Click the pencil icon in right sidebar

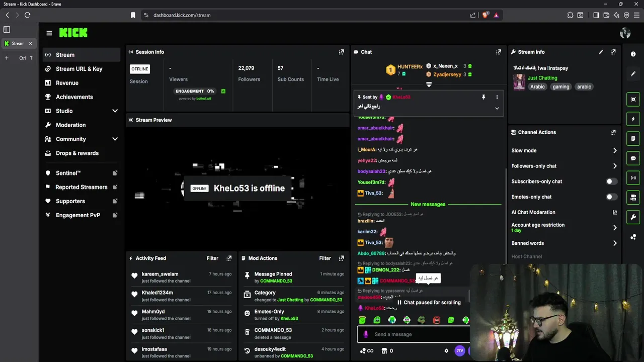coord(633,73)
